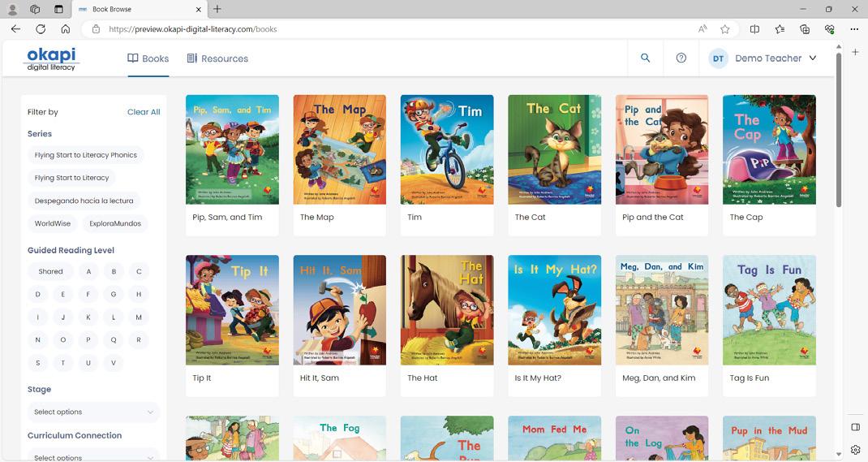The width and height of the screenshot is (868, 462).
Task: Switch to the Books tab
Action: pos(148,58)
